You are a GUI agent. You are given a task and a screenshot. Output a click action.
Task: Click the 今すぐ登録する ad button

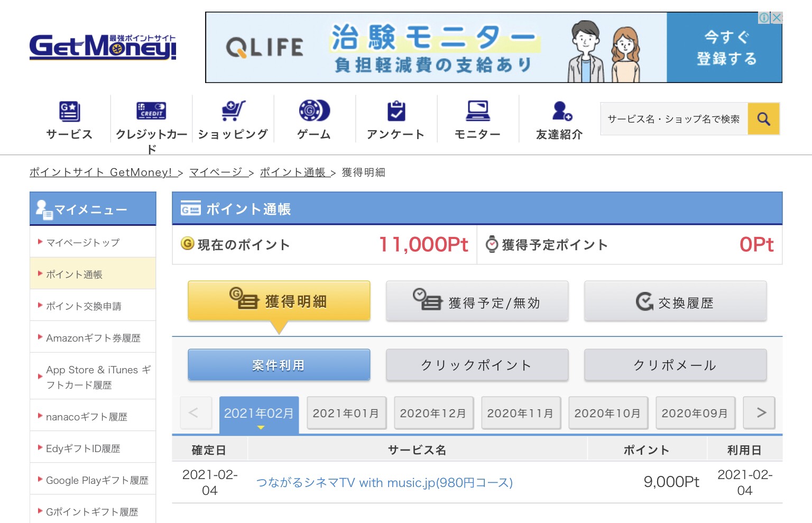[x=725, y=48]
